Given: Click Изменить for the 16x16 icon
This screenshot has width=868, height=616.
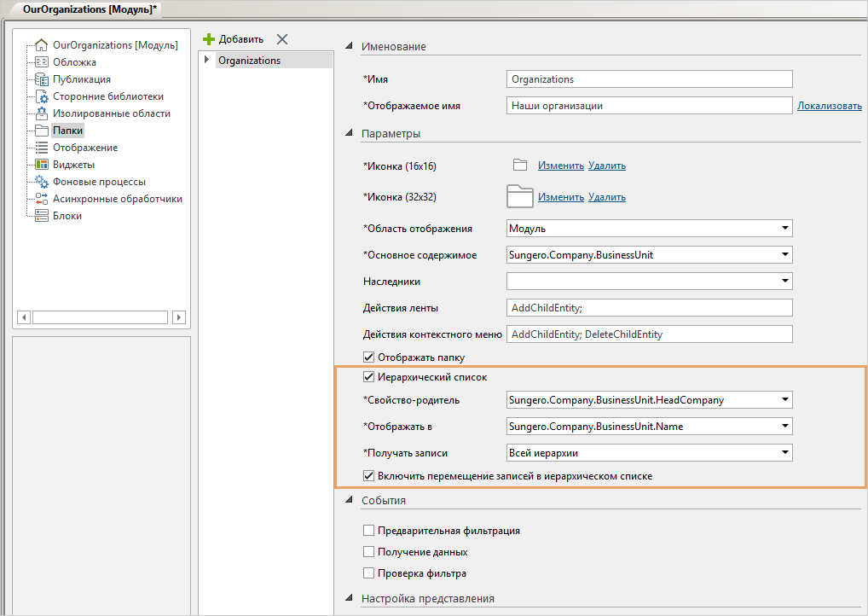Looking at the screenshot, I should click(x=561, y=165).
